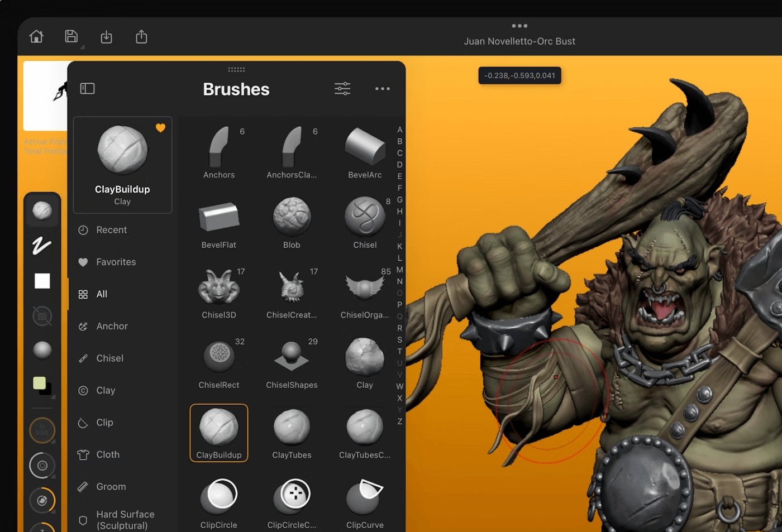782x532 pixels.
Task: Click the silhouette thumbnail behind the Brushes panel
Action: [x=46, y=95]
